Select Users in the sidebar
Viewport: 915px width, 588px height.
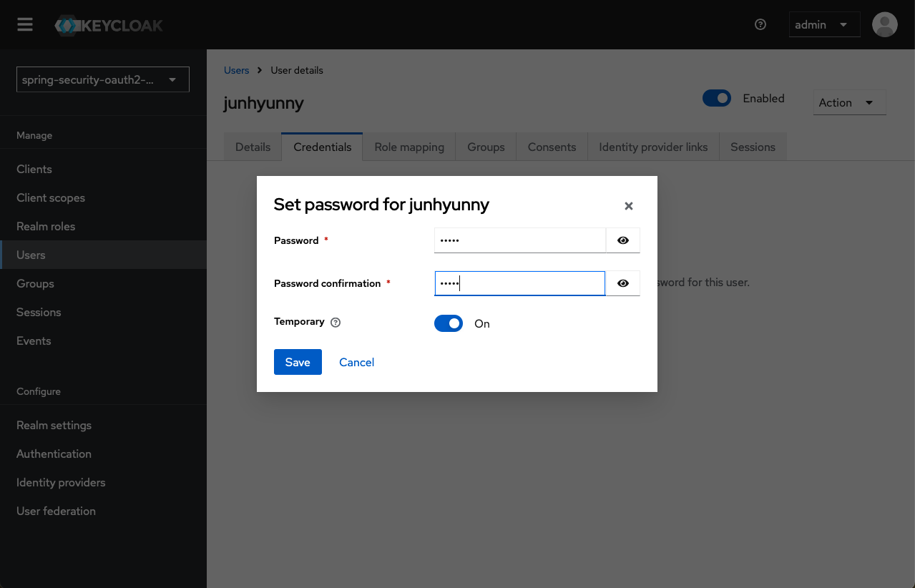click(103, 255)
